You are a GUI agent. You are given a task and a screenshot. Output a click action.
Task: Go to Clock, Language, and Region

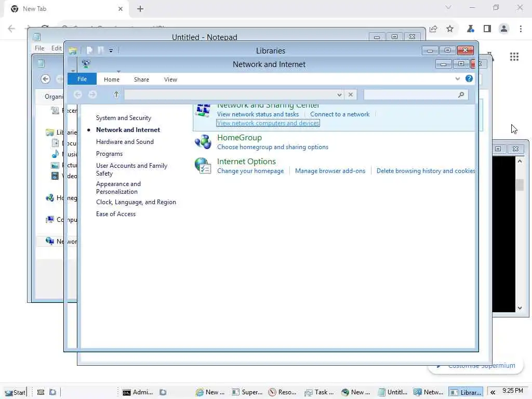pos(136,202)
